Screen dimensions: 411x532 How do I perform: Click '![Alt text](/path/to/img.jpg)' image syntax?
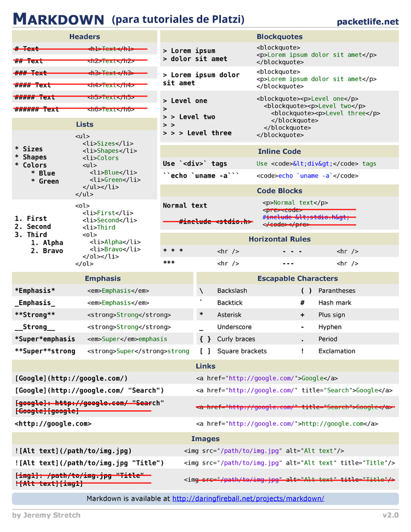click(x=73, y=451)
